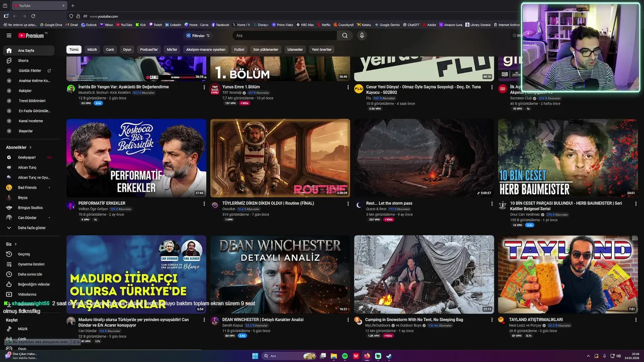Viewport: 644px width, 362px height.
Task: Open Oynatma listeleri playlists
Action: click(28, 264)
